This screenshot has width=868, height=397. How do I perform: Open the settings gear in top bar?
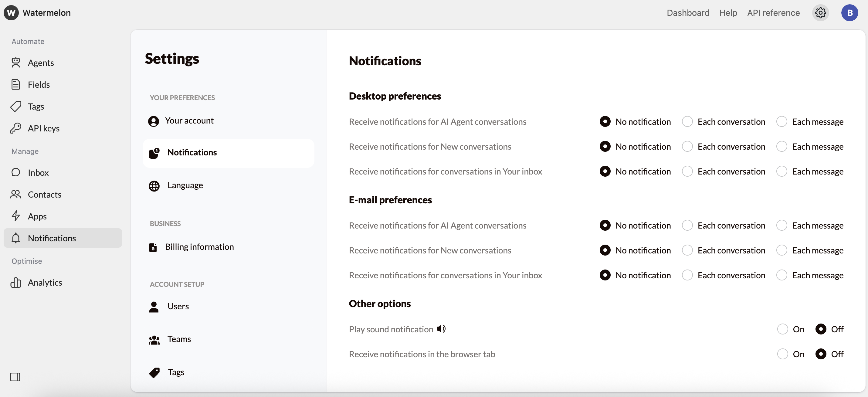[x=820, y=13]
